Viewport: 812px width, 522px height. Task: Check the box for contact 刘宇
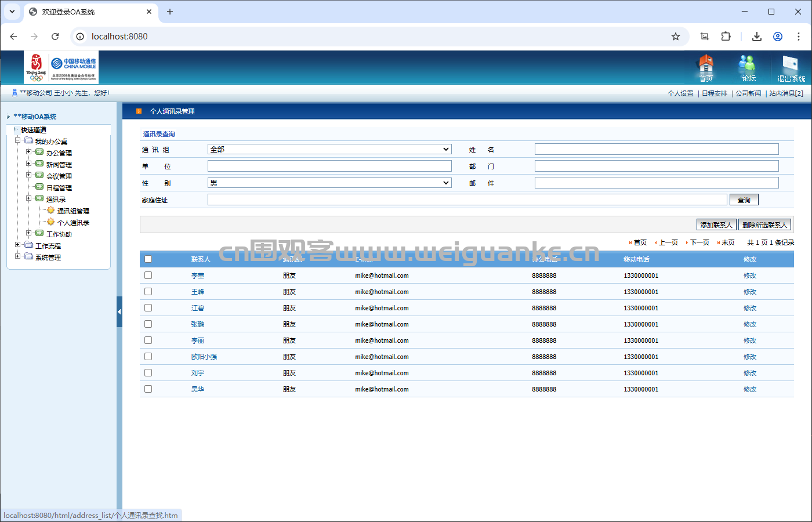click(148, 373)
